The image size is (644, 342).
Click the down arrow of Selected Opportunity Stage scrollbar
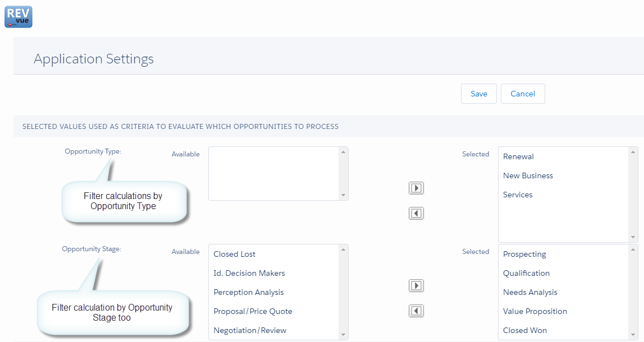pyautogui.click(x=633, y=335)
